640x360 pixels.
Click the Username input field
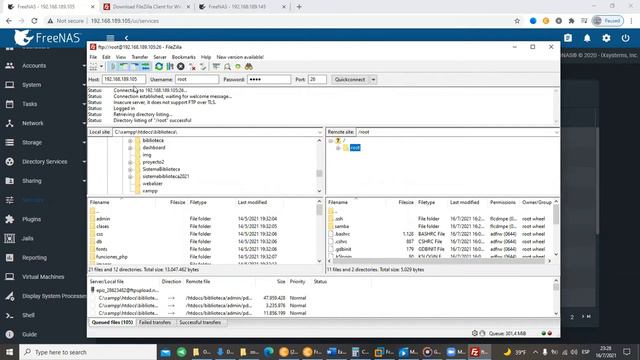(197, 79)
